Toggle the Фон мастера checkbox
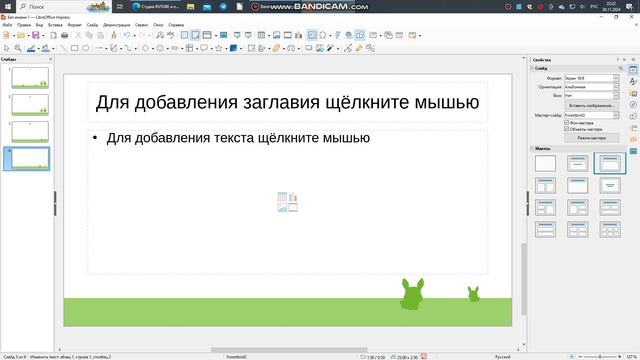Viewport: 640px width, 360px height. tap(567, 122)
